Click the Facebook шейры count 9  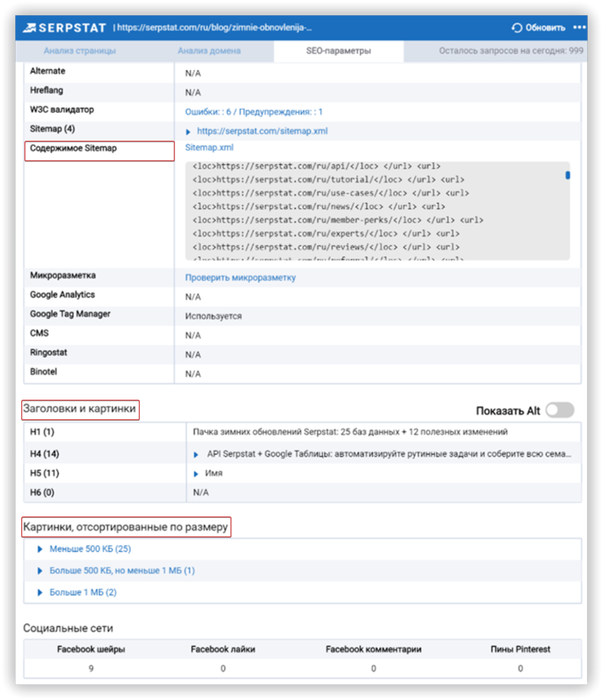click(x=91, y=668)
